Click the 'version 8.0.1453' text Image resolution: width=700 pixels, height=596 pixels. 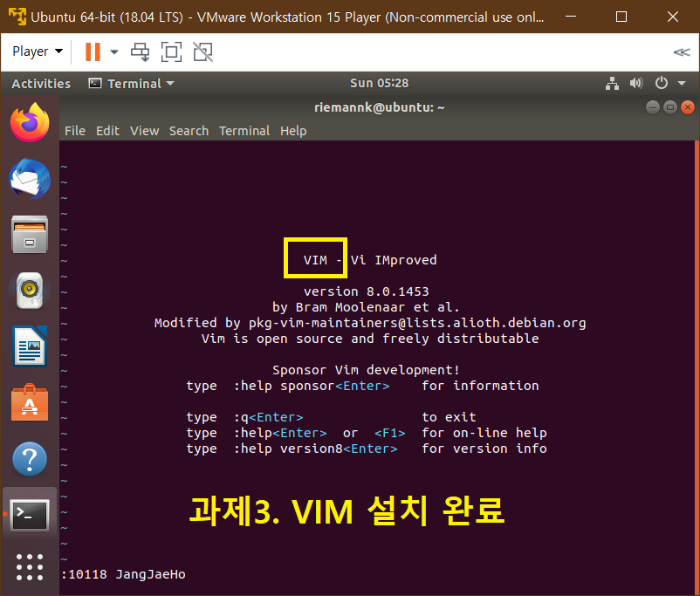(366, 291)
